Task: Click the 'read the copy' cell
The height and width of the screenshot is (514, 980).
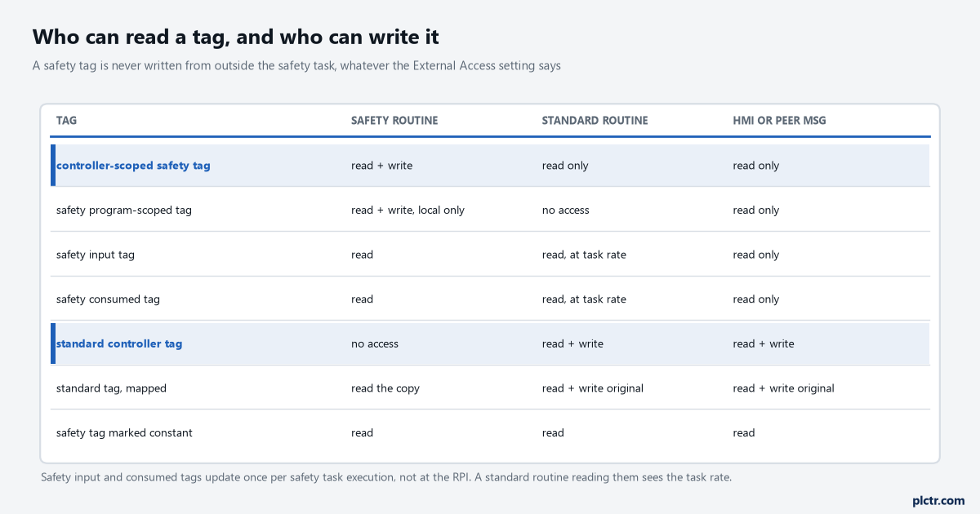Action: (385, 388)
